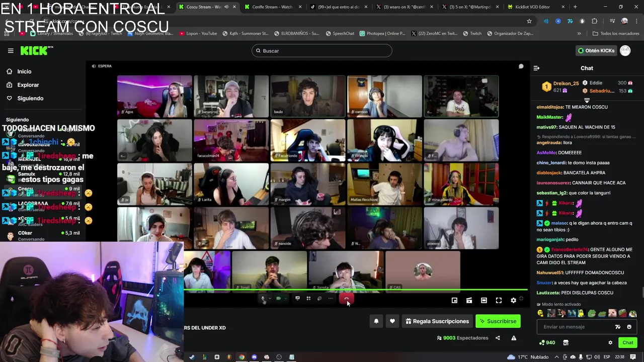644x362 pixels.
Task: Open the shop icon beside 940 points
Action: point(566,343)
